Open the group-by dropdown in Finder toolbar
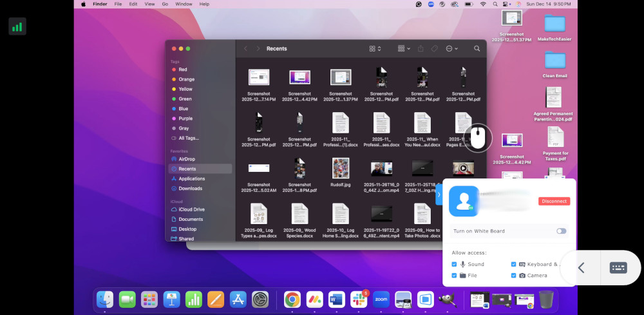 [402, 48]
